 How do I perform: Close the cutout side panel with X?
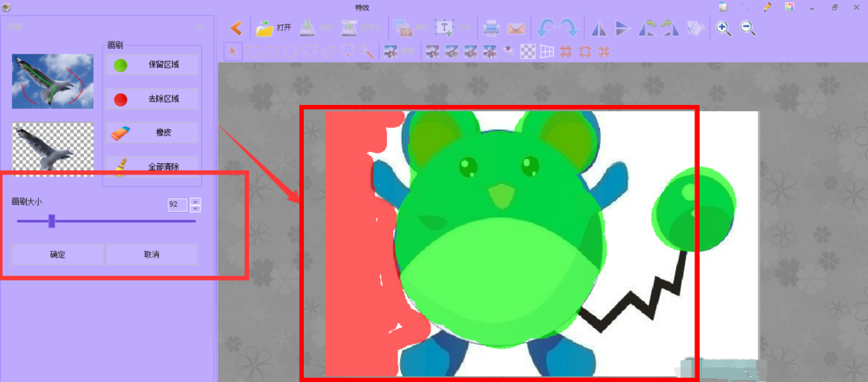201,27
